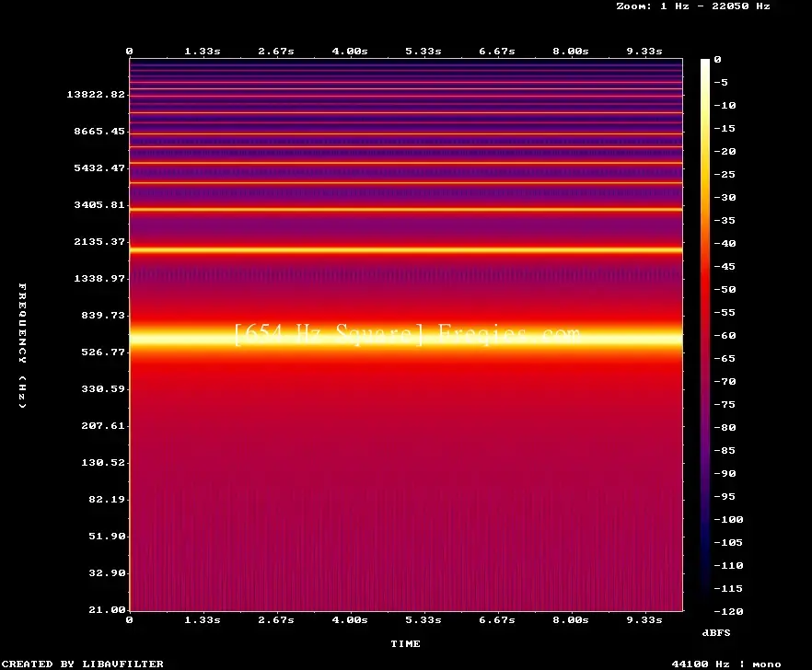Click 5.33s on the top time axis
812x670 pixels.
423,52
